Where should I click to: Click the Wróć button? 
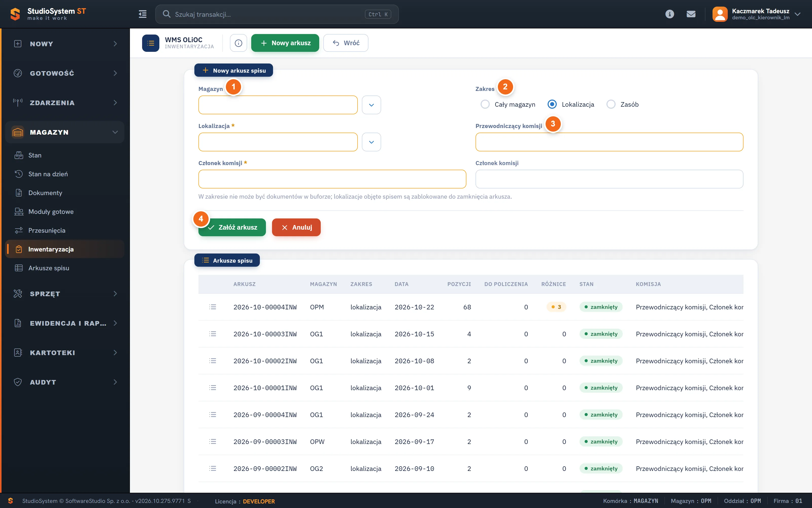[346, 43]
